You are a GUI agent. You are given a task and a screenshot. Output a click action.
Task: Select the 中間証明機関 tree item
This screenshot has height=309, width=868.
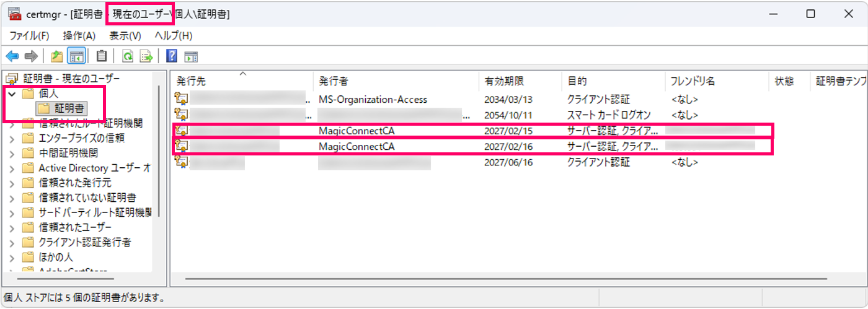[x=68, y=153]
